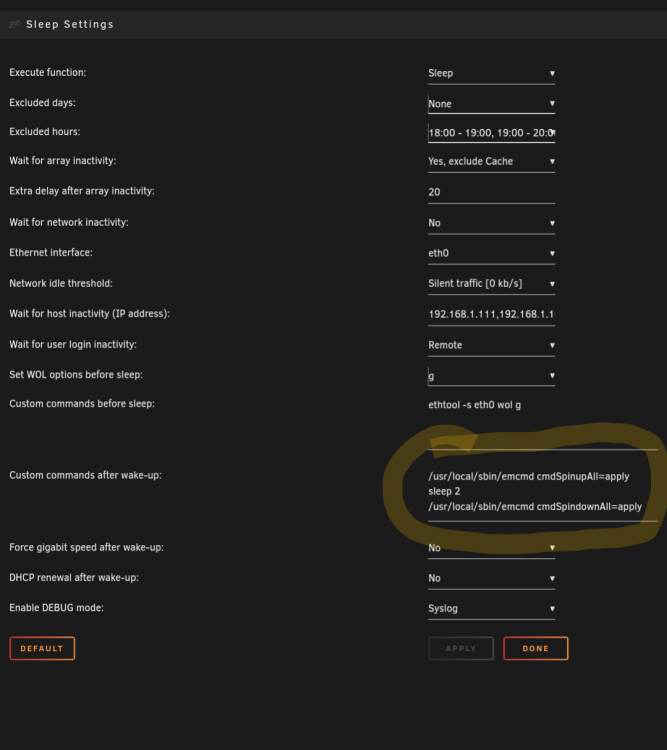Click the Sleep Settings header title

tap(70, 24)
